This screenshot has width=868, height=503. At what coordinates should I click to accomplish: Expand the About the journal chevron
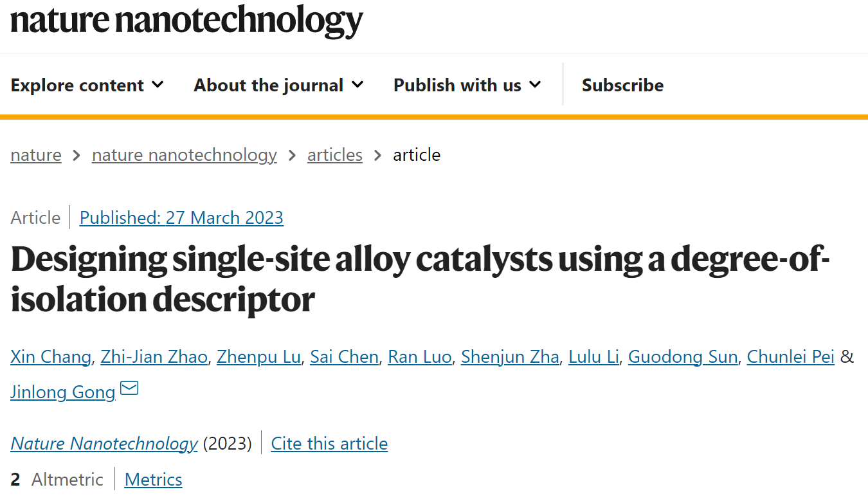tap(357, 84)
